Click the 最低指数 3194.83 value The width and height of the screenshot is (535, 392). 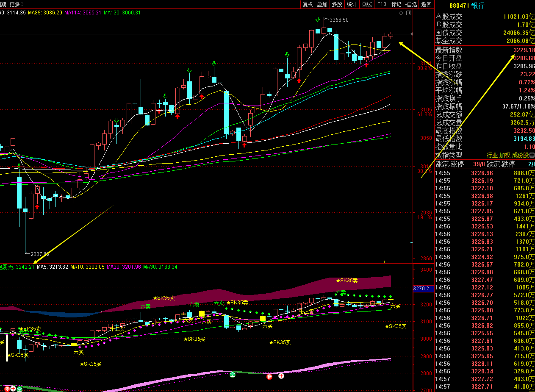[x=524, y=139]
